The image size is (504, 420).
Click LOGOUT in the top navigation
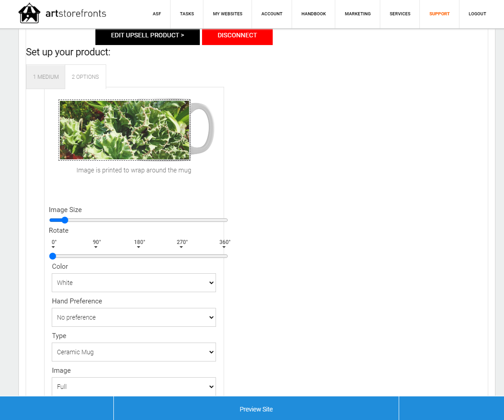477,14
